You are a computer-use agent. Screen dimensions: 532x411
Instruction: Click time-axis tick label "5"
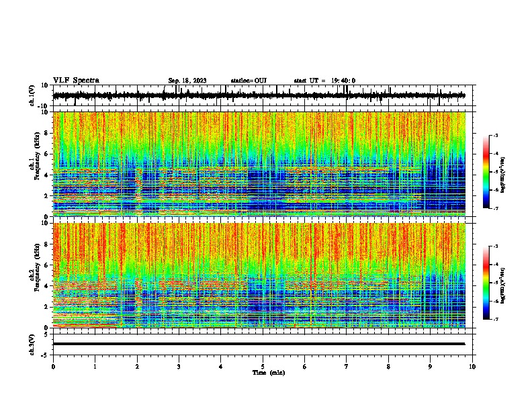point(263,367)
